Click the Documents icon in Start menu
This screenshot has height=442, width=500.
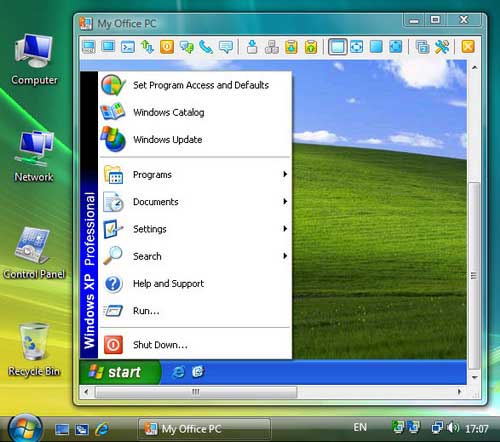coord(113,202)
